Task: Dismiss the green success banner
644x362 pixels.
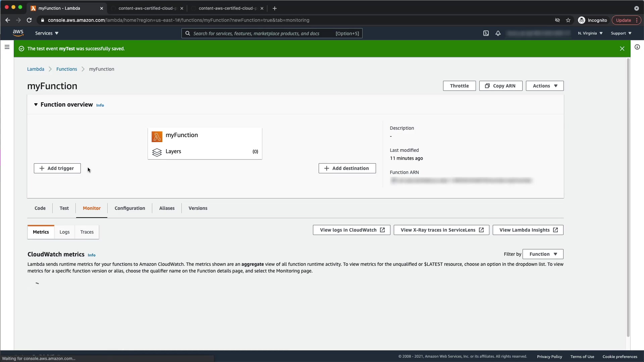Action: [x=622, y=49]
